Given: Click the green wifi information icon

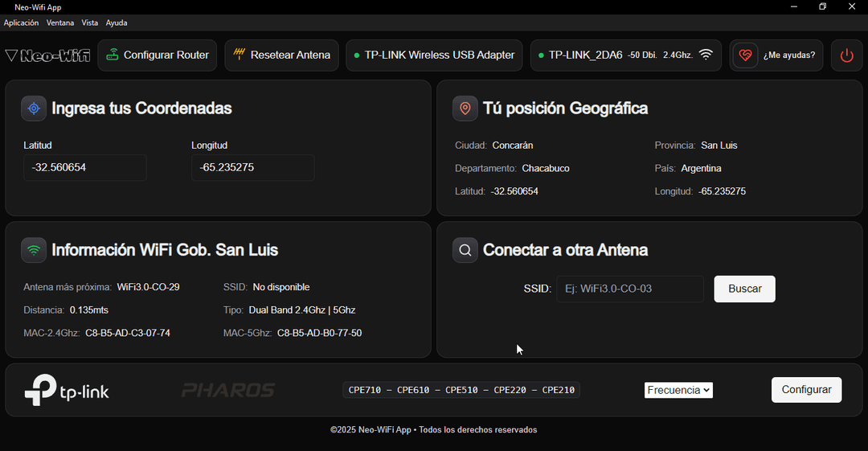Looking at the screenshot, I should tap(34, 250).
